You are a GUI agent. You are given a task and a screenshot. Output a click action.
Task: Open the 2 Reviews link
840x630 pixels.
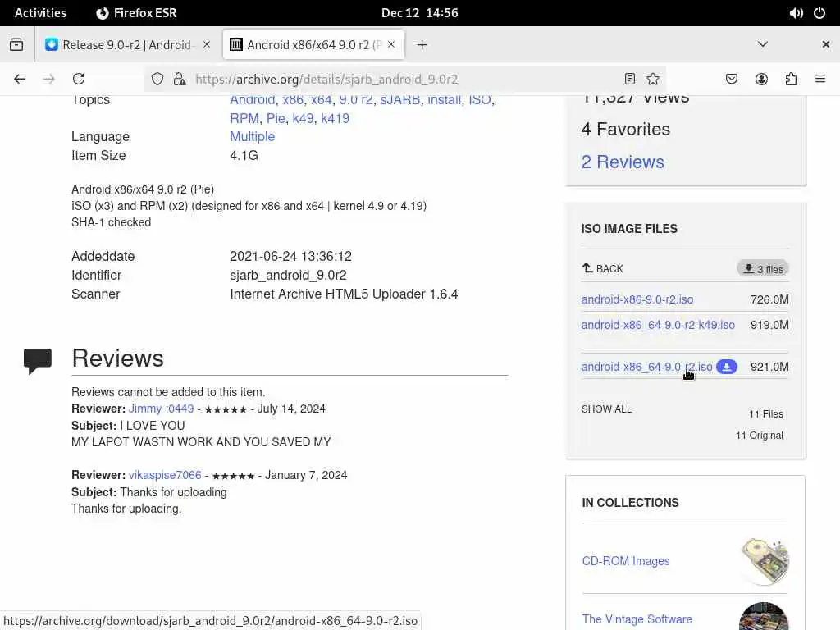(x=623, y=162)
